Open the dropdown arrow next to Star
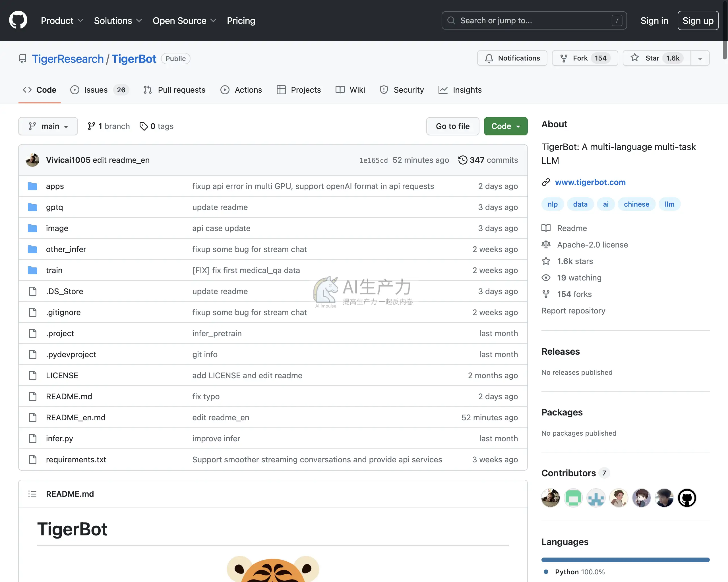This screenshot has height=582, width=728. pyautogui.click(x=700, y=58)
